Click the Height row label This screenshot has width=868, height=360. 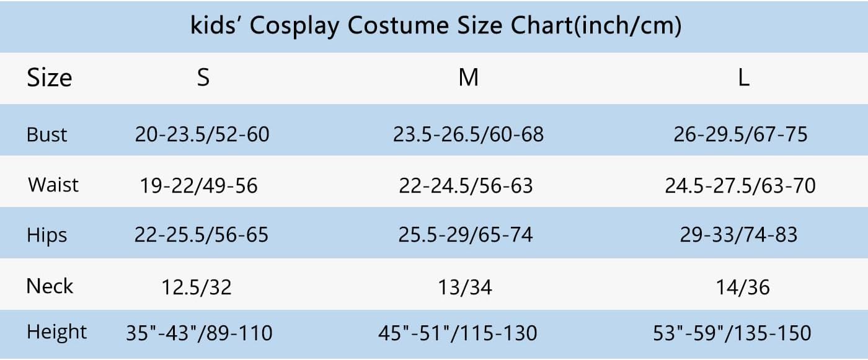click(x=57, y=332)
